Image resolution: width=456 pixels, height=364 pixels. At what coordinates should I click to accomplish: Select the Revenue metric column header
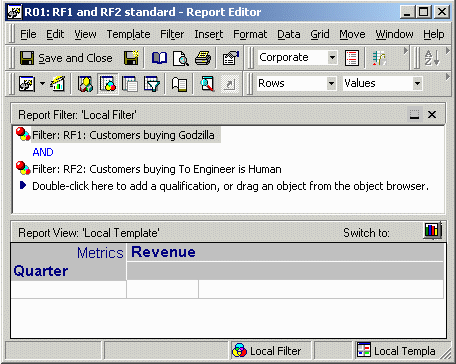163,252
